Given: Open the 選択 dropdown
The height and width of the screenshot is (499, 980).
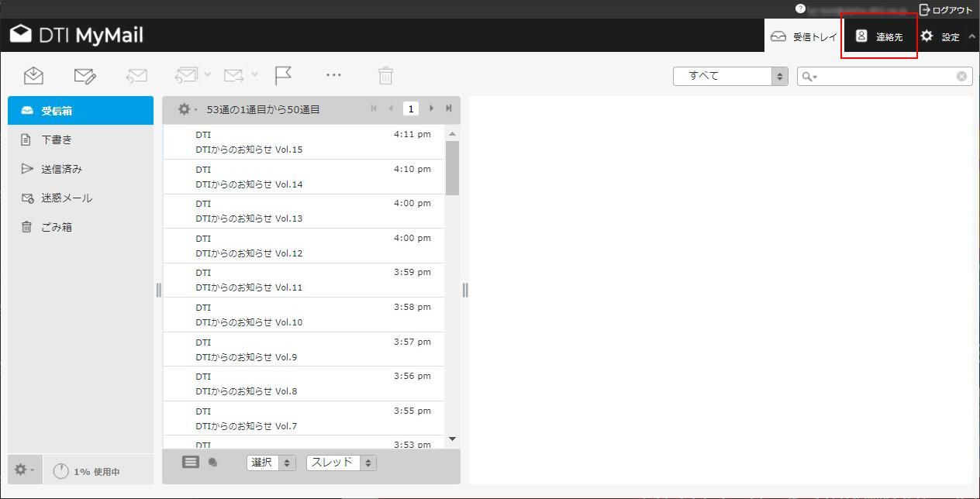Looking at the screenshot, I should point(271,463).
